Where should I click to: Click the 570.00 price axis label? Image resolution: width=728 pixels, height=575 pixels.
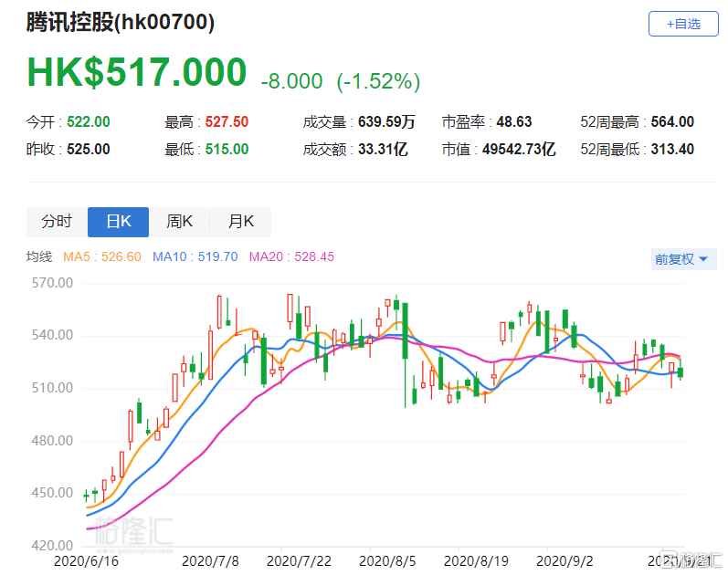tap(53, 283)
